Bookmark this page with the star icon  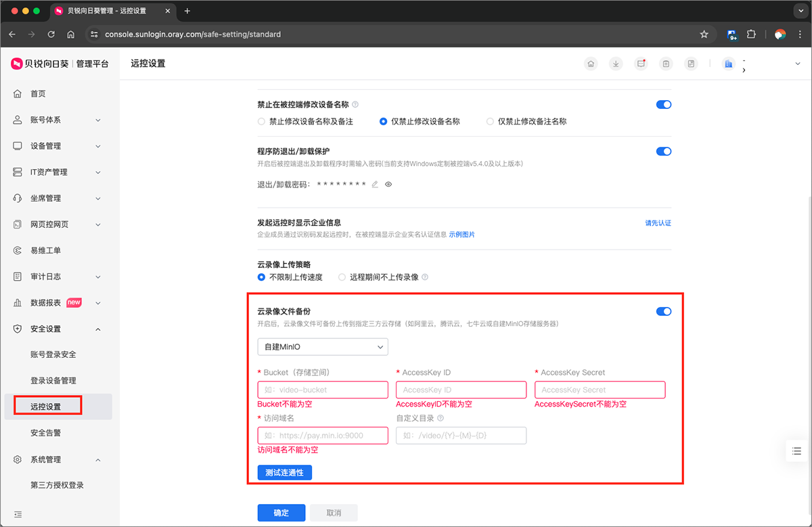click(x=704, y=34)
